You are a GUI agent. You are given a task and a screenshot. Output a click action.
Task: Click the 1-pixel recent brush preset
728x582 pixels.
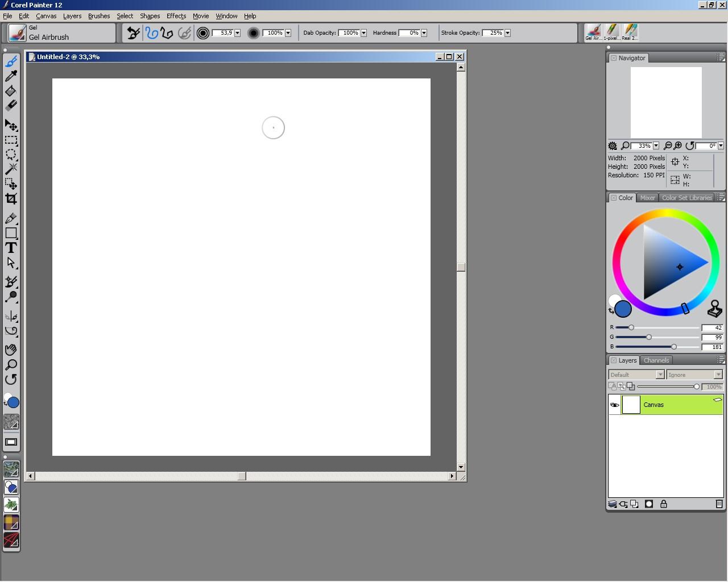(612, 32)
